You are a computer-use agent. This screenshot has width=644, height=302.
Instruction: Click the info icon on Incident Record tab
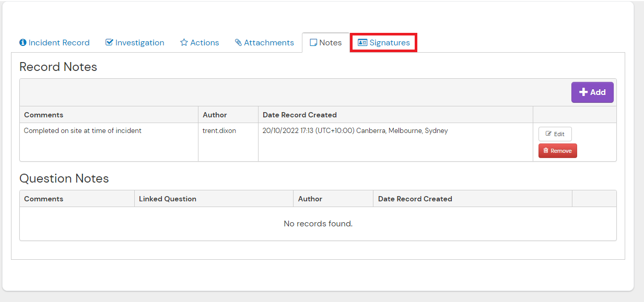(x=23, y=43)
